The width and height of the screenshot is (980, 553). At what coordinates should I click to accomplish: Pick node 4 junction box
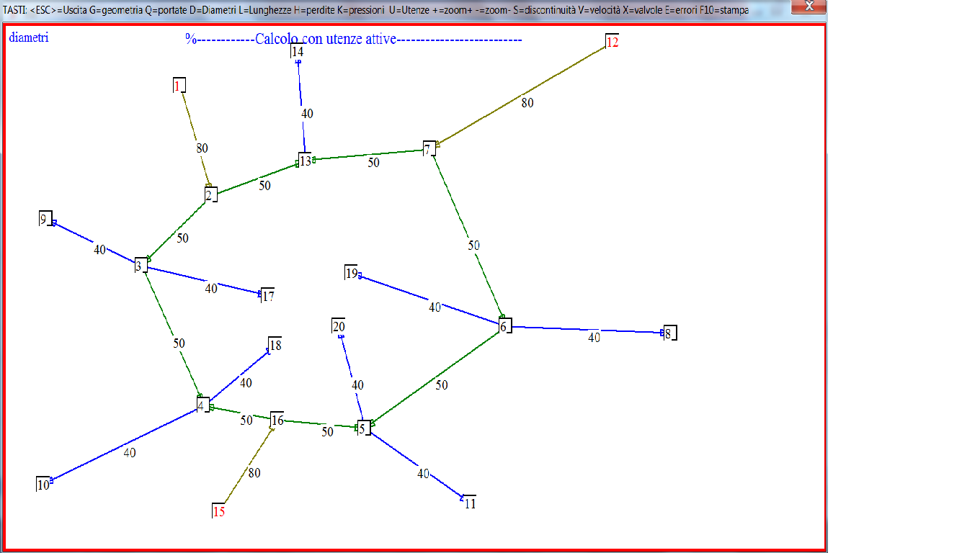[202, 405]
